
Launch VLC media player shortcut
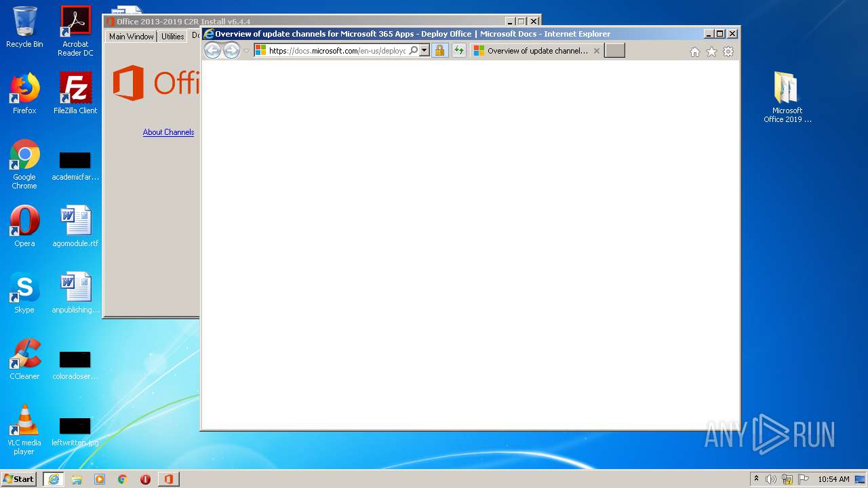24,430
